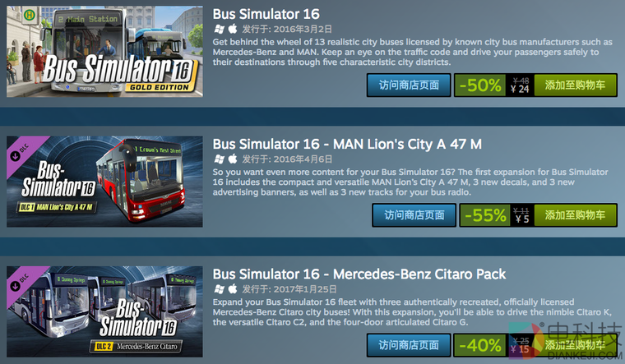The width and height of the screenshot is (625, 364).
Task: Visit store page for MAN Lion's City DLC
Action: [x=414, y=215]
